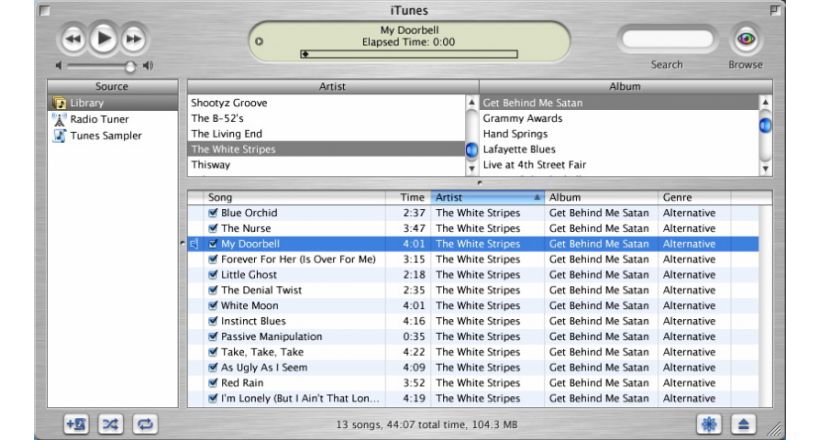The width and height of the screenshot is (820, 440).
Task: Click the now-playing speaker icon beside My Doorbell
Action: 194,244
